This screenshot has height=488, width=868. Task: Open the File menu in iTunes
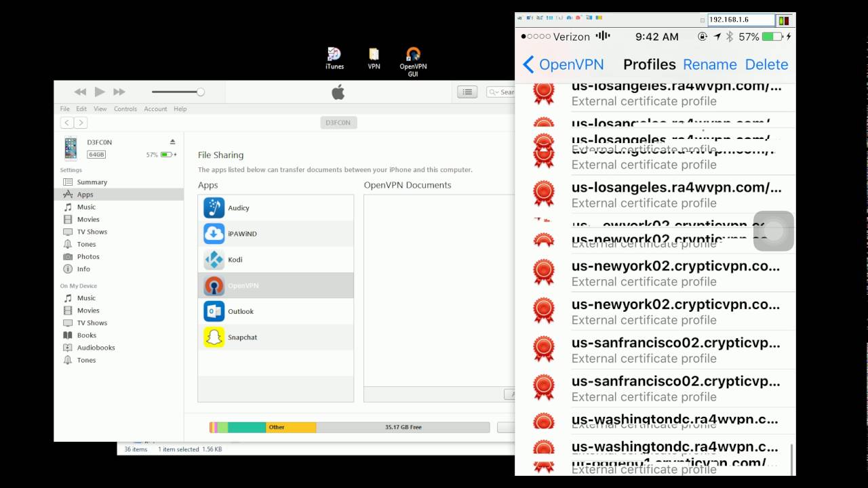64,108
